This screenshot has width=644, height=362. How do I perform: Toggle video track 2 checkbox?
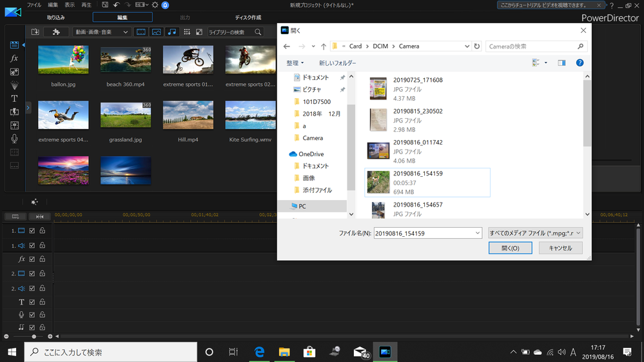(x=32, y=274)
